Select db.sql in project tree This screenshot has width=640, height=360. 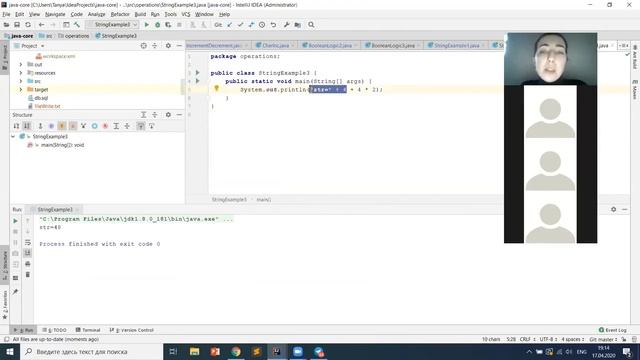tap(41, 98)
